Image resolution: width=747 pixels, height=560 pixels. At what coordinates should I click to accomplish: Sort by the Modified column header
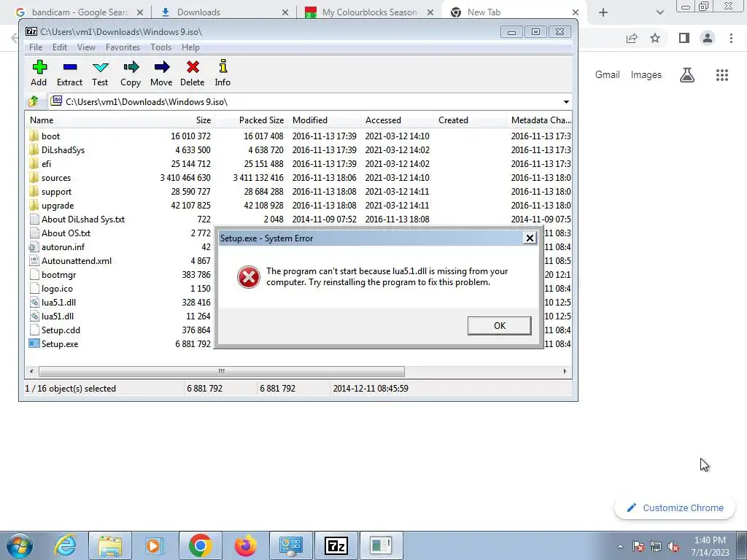(324, 120)
